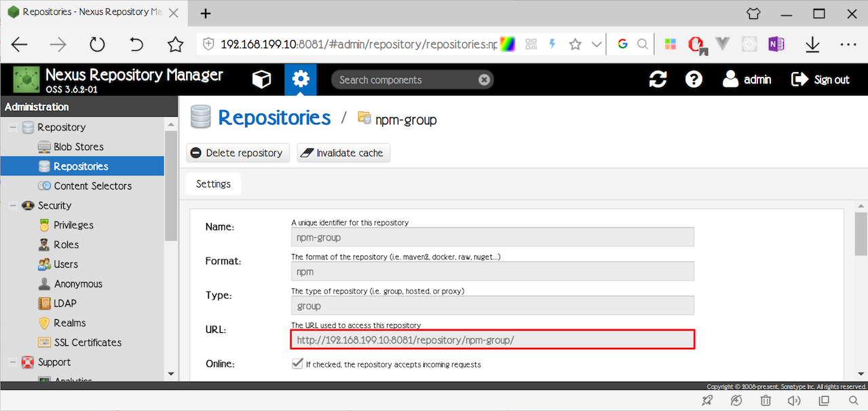Collapse the Security tree node
The image size is (868, 411).
[12, 205]
